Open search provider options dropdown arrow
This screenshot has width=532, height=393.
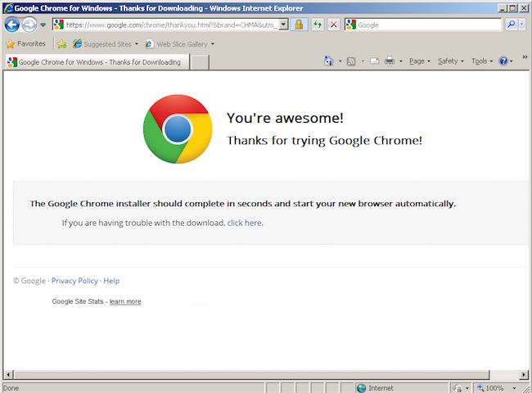[522, 25]
